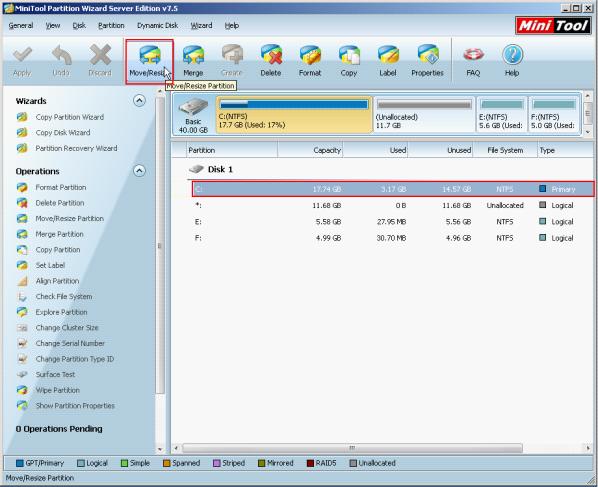
Task: Click the Set Label operation link
Action: click(50, 265)
